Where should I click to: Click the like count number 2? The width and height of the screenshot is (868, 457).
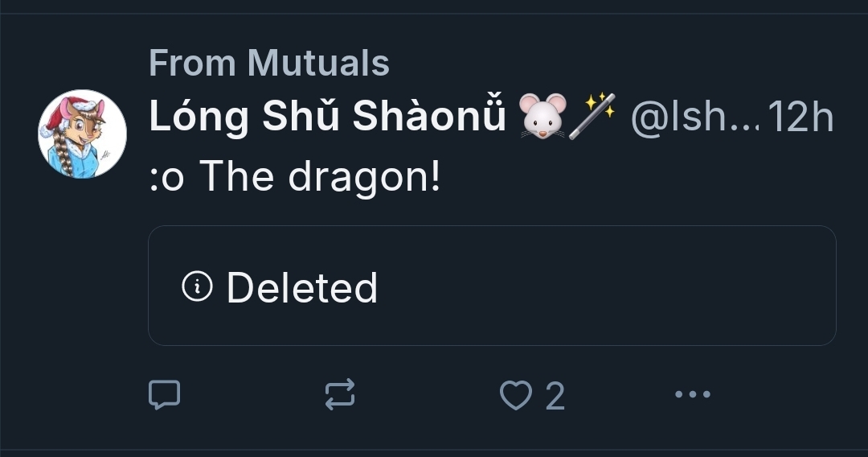[555, 396]
